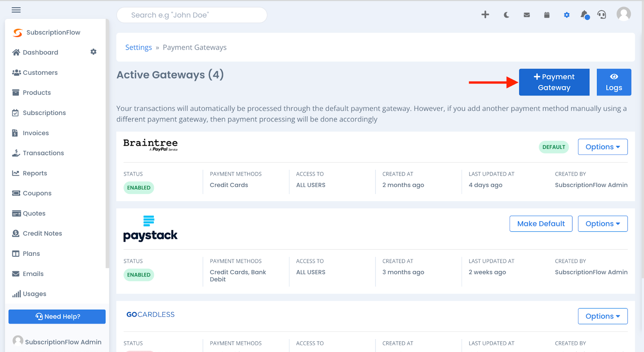The height and width of the screenshot is (352, 644).
Task: Click the Payment Gateways breadcrumb text
Action: (x=195, y=47)
